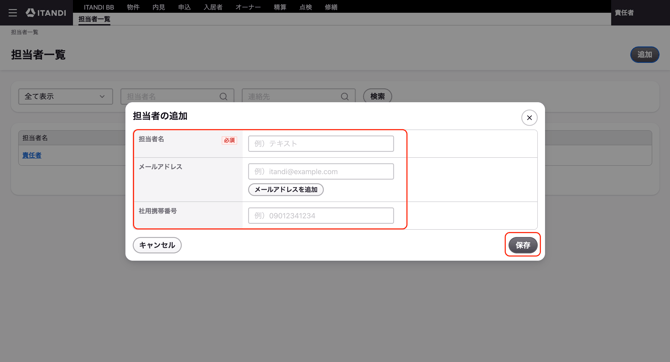This screenshot has width=670, height=362.
Task: Click the 担当者名 input in the dialog
Action: 321,144
